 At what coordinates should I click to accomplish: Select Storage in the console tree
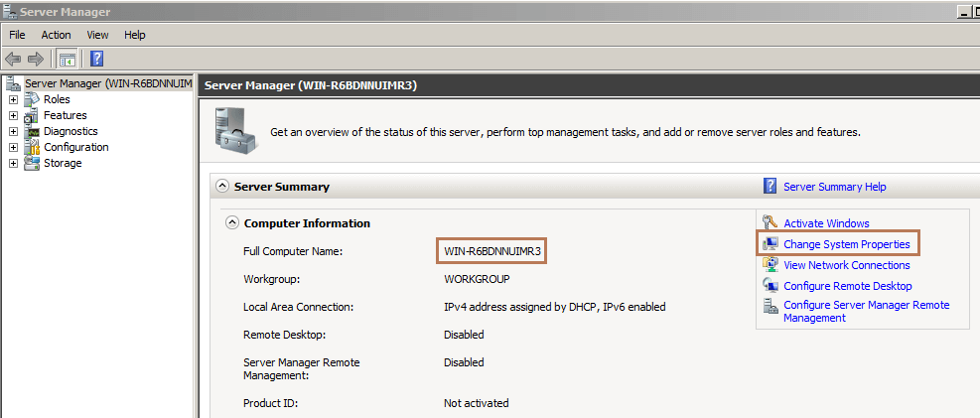[63, 163]
